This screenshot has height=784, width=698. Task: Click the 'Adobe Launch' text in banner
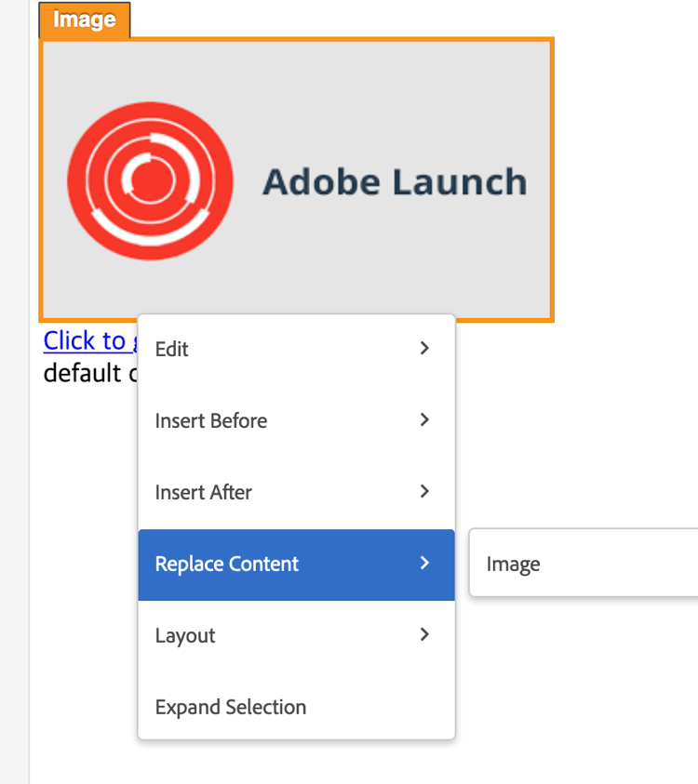coord(395,181)
